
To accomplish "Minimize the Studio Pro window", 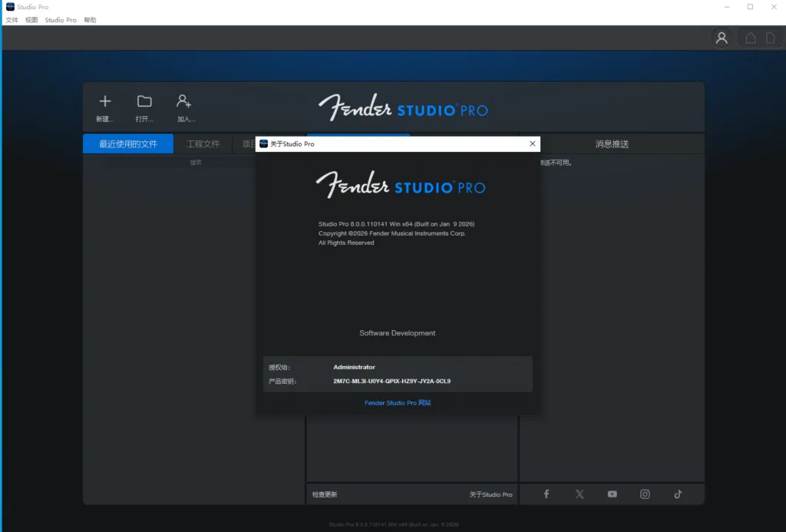I will tap(727, 7).
